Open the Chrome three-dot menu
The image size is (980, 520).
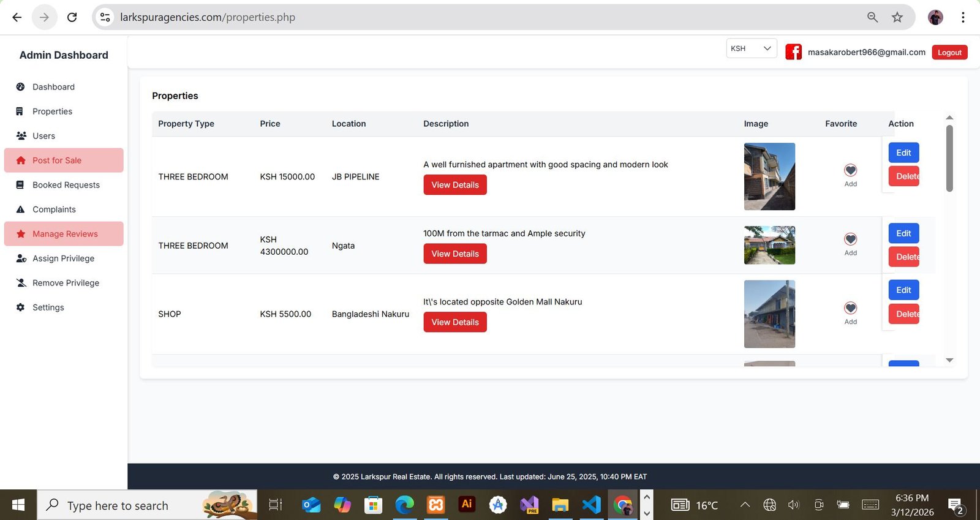(963, 17)
